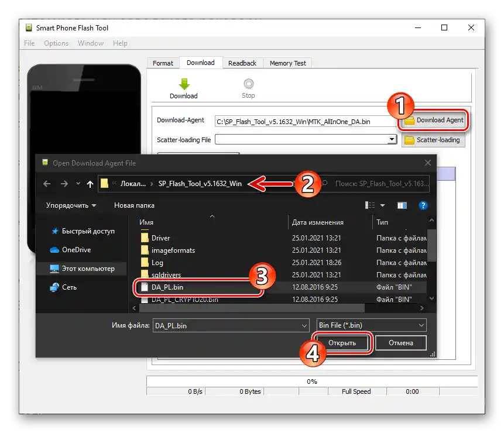
Task: Click the green Download arrow icon
Action: tap(184, 84)
